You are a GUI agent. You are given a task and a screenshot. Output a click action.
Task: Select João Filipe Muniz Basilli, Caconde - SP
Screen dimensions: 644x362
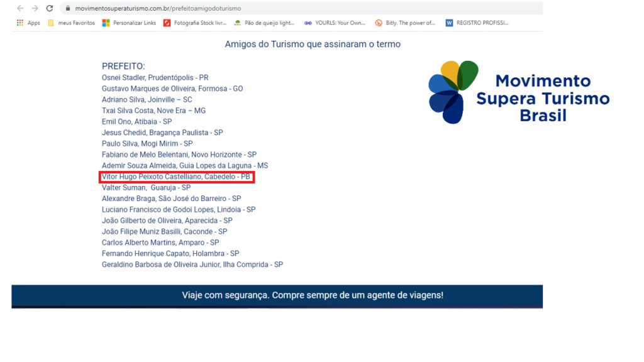[x=164, y=232]
